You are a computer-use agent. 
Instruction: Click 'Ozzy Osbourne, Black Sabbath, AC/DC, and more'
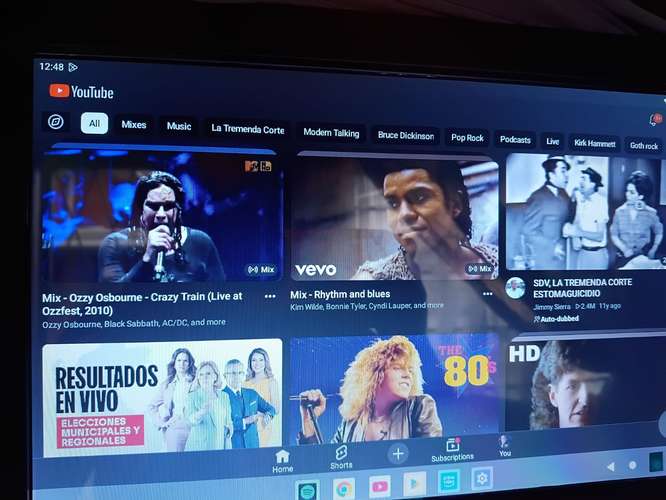134,323
